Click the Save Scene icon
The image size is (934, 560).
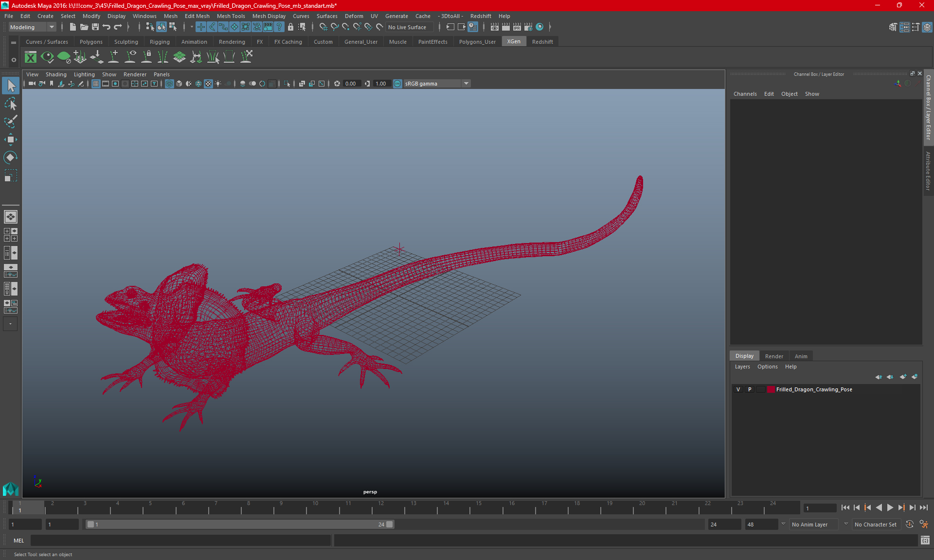click(95, 27)
